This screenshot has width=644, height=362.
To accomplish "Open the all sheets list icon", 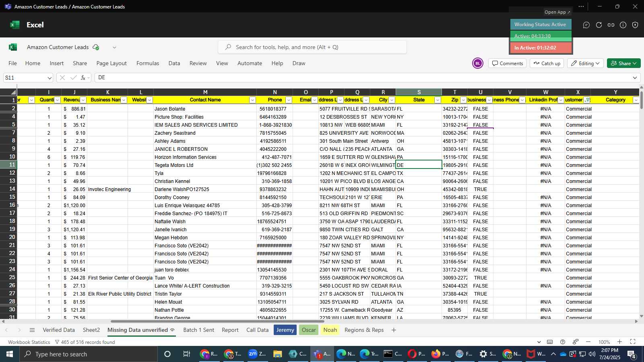I will [32, 330].
